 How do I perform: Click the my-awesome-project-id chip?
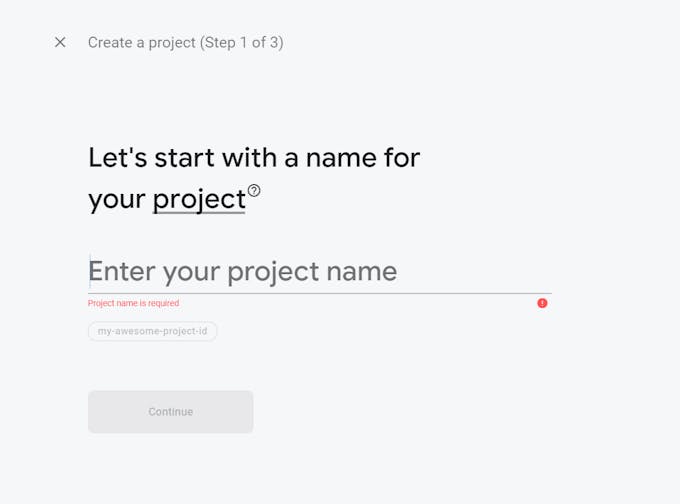153,331
